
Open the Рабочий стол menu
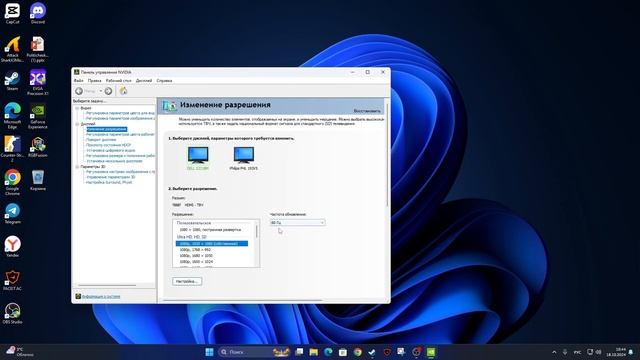[118, 81]
